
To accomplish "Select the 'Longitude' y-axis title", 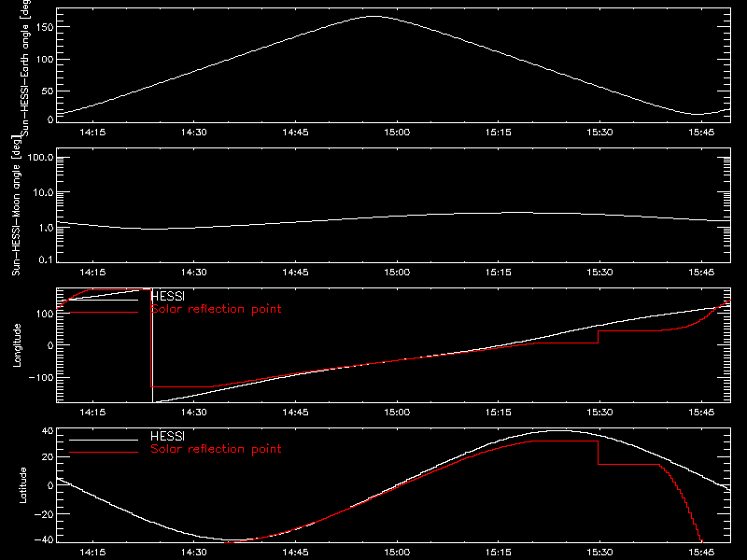I will (x=17, y=345).
